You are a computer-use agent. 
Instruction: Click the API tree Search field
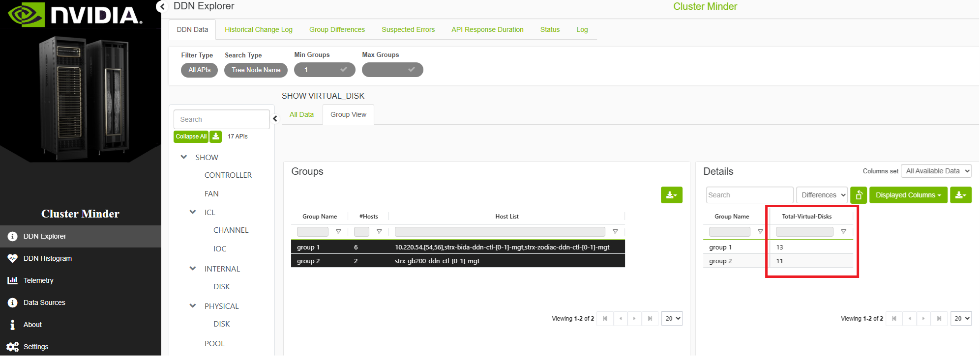pos(222,119)
